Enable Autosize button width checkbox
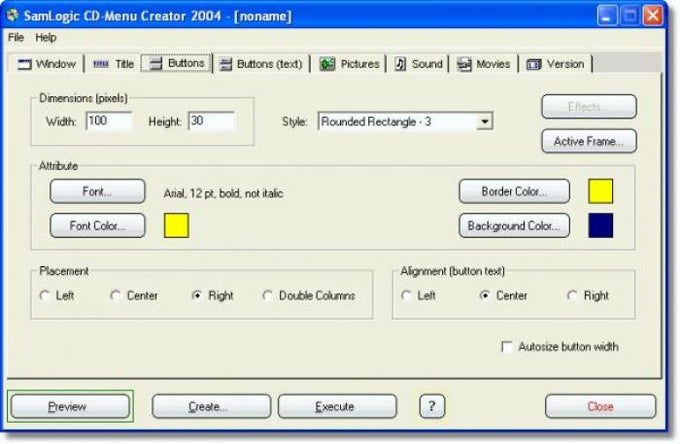This screenshot has width=680, height=444. (507, 347)
